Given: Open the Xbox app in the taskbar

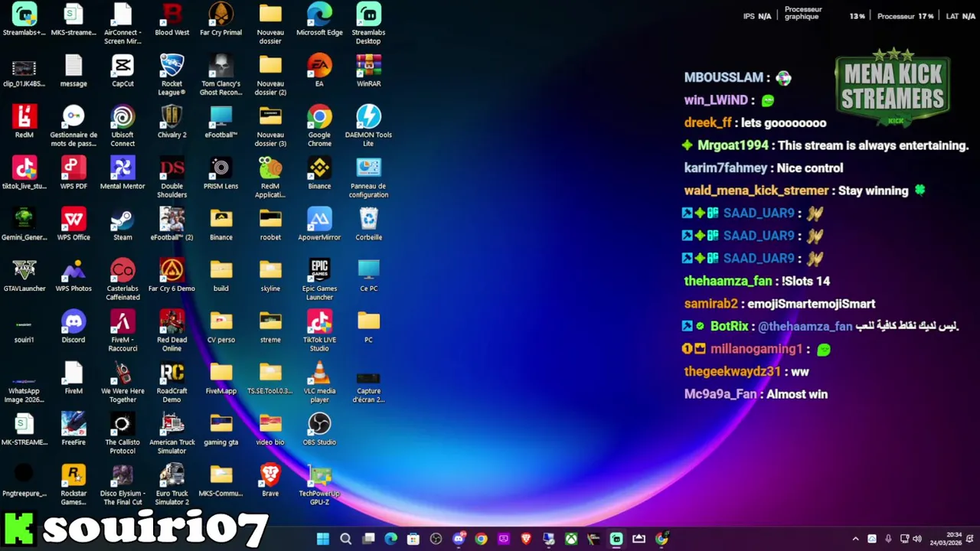Looking at the screenshot, I should pyautogui.click(x=571, y=539).
